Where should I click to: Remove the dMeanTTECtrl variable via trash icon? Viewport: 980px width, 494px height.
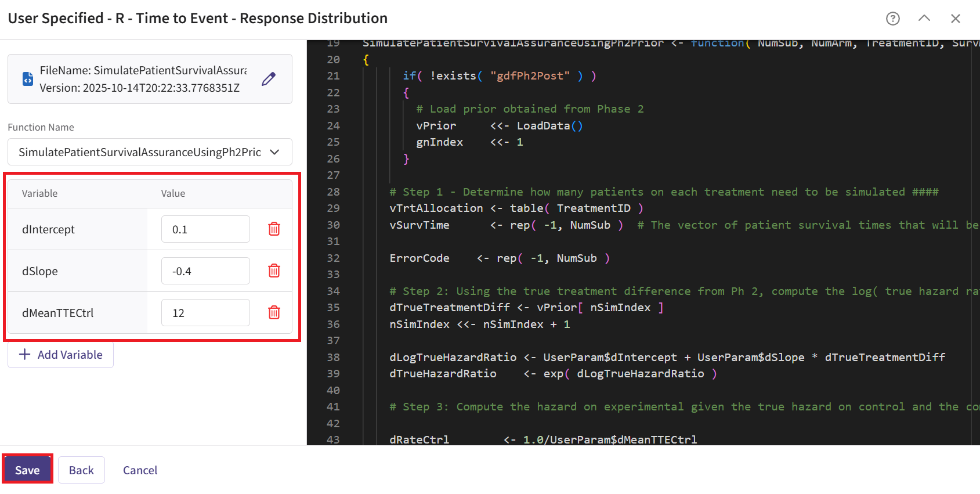[x=274, y=313]
